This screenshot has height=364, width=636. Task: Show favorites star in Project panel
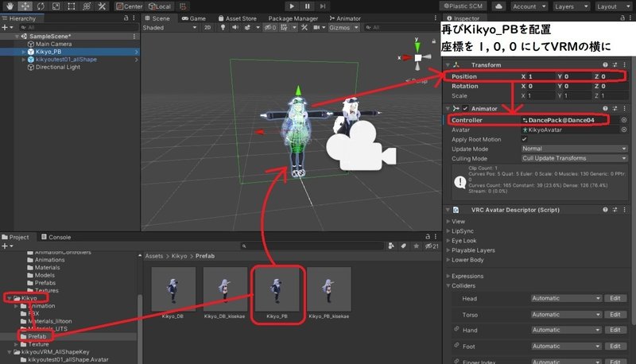pyautogui.click(x=416, y=246)
